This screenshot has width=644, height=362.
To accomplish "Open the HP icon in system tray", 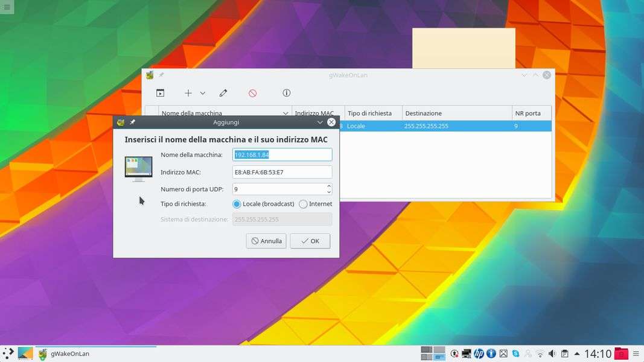I will click(479, 354).
